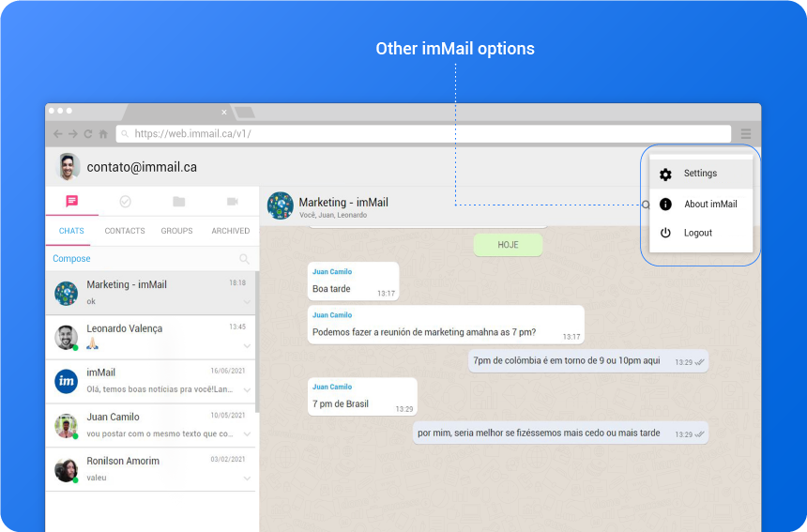Click the Settings gear icon
The image size is (807, 532).
coord(665,175)
